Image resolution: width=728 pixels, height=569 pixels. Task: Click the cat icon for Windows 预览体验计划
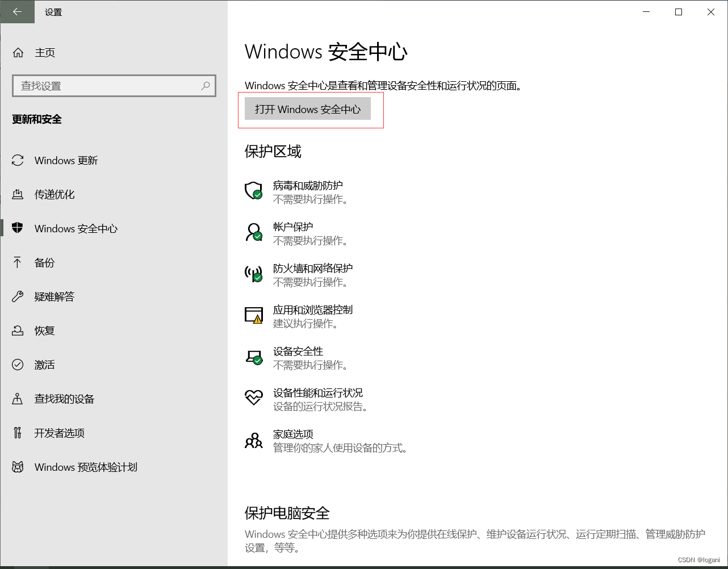[x=18, y=467]
